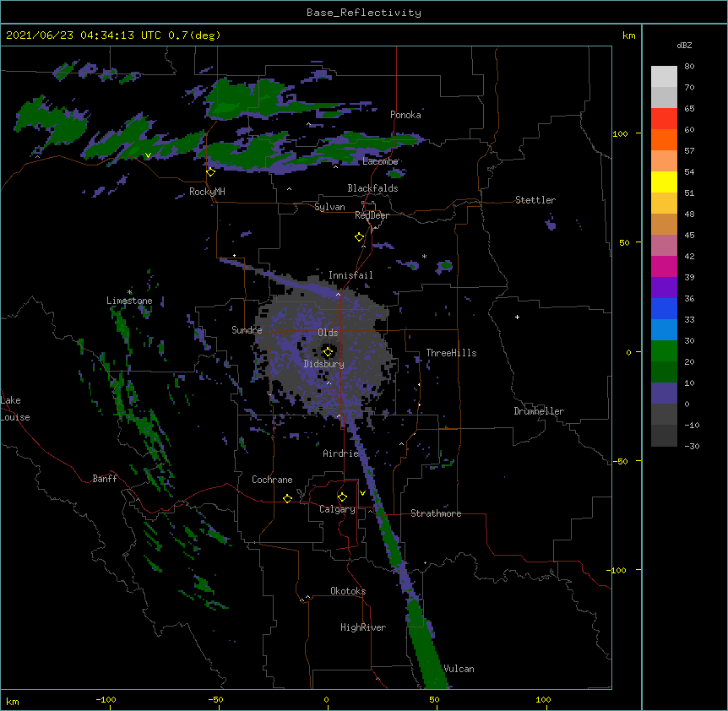Image resolution: width=728 pixels, height=711 pixels.
Task: Pick the light gray top swatch near 80 dBZ
Action: tap(664, 77)
